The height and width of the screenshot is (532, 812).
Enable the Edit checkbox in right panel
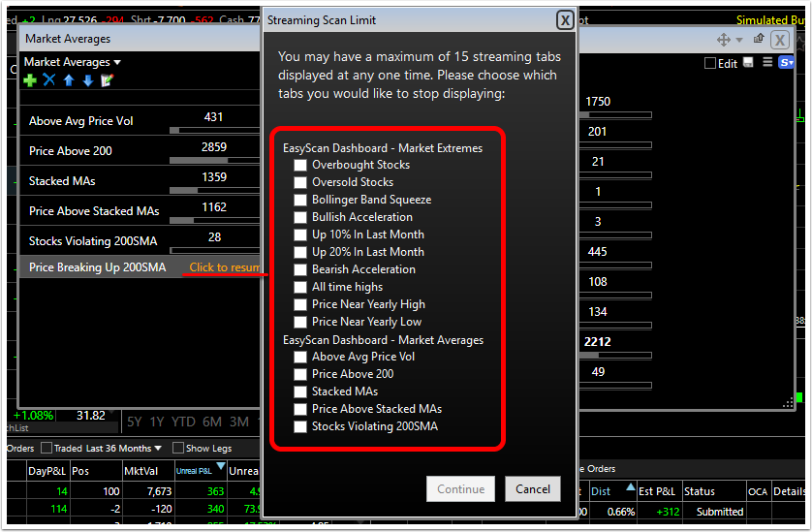pos(710,63)
